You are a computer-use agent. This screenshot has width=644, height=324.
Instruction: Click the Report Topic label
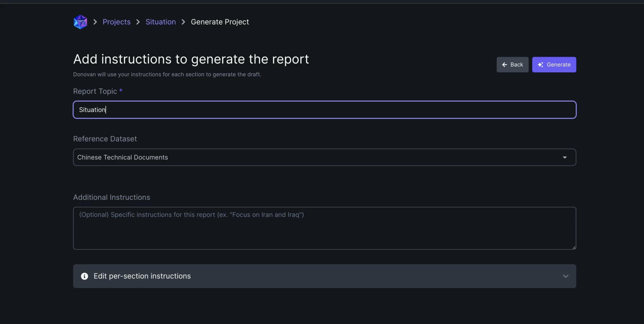pos(95,91)
